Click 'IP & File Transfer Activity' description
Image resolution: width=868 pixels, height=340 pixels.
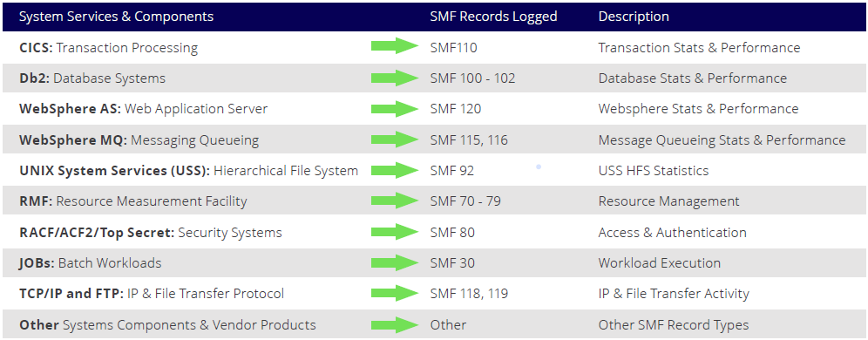pos(674,293)
